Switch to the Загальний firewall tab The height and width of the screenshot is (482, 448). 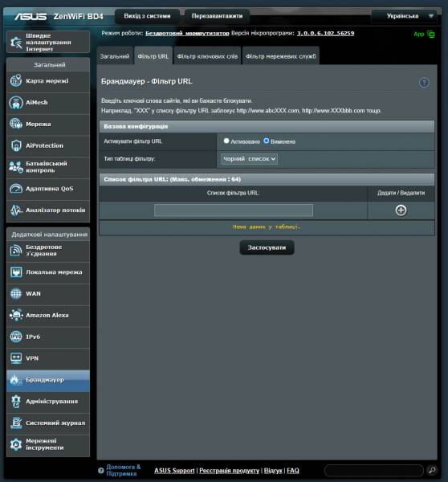115,56
